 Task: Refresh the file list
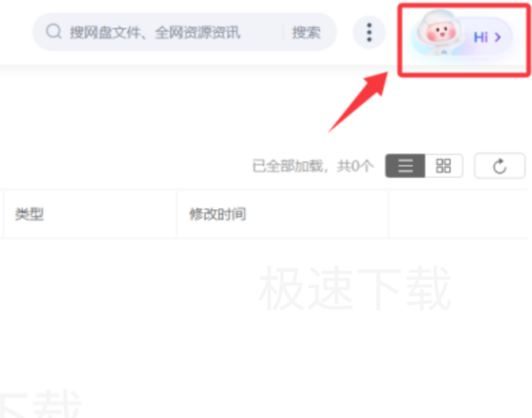pyautogui.click(x=499, y=166)
